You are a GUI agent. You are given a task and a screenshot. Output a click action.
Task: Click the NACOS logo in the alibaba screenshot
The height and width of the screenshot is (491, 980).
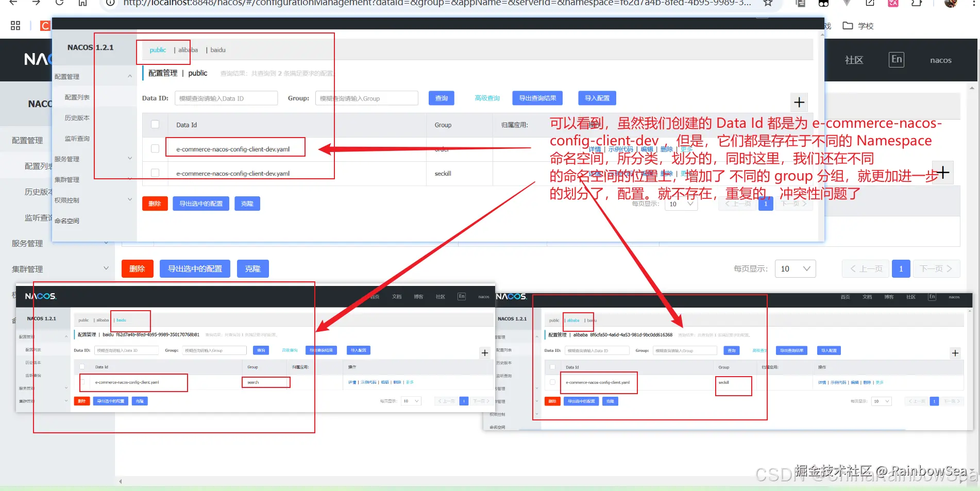pyautogui.click(x=511, y=297)
